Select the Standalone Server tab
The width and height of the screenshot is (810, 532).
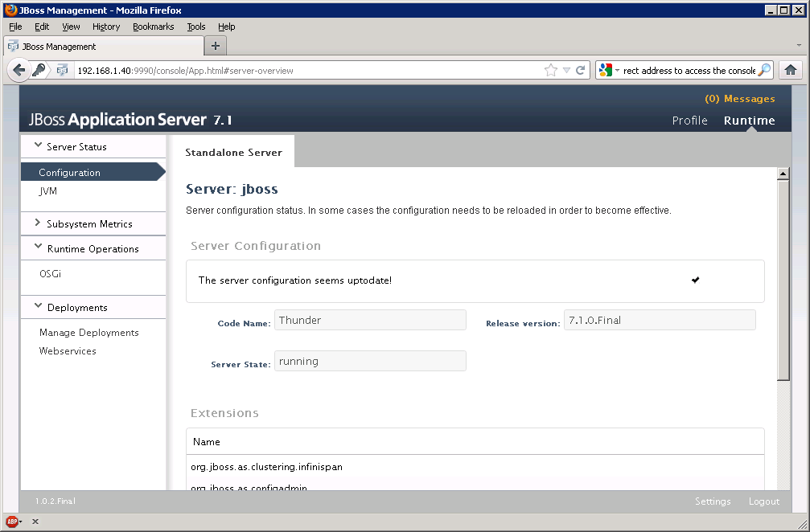tap(232, 150)
